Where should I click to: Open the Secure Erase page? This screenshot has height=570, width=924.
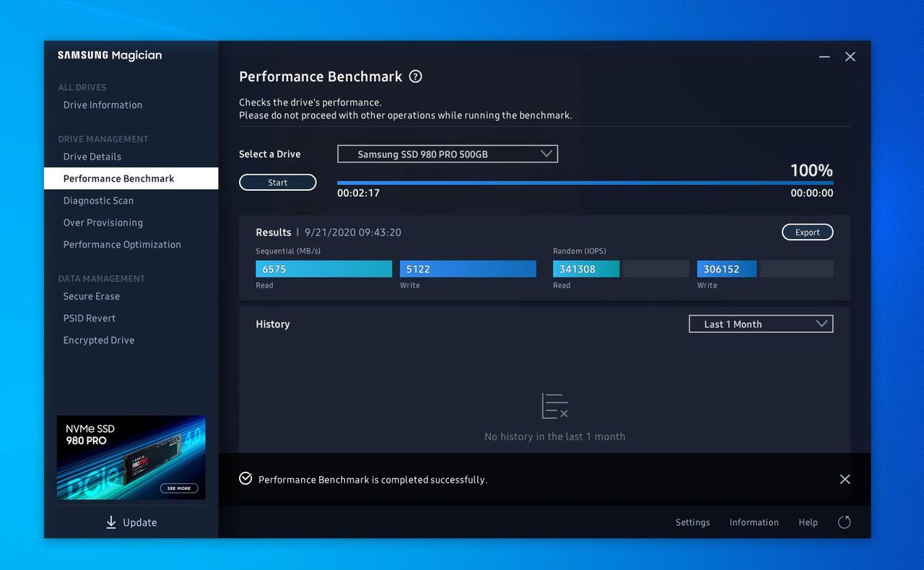pyautogui.click(x=92, y=296)
